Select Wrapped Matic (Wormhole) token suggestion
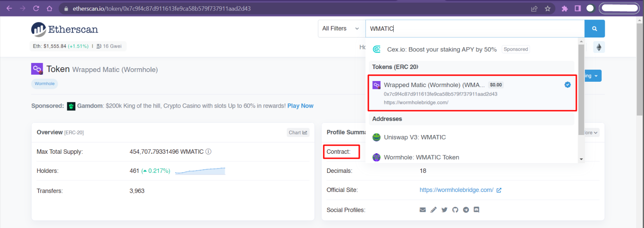 point(472,93)
